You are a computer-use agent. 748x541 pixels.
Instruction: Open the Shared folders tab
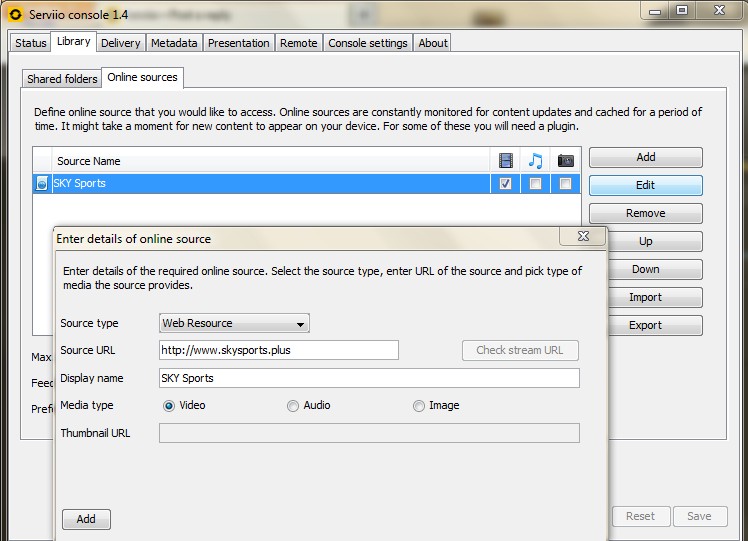pos(62,79)
